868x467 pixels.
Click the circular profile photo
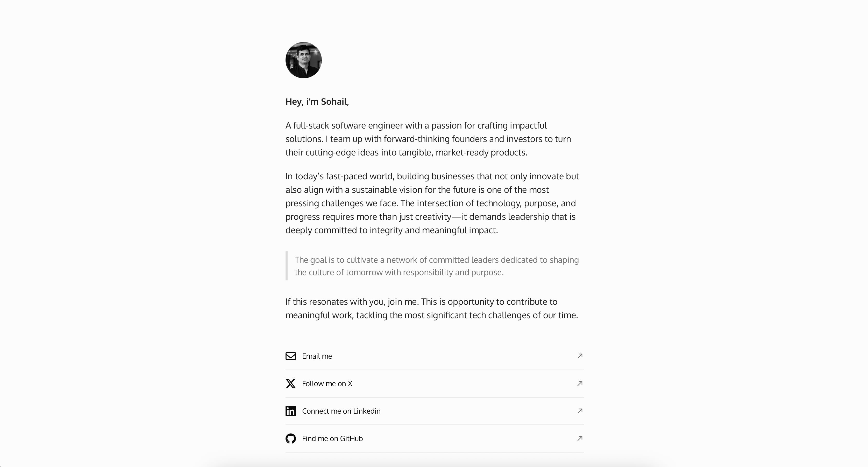(303, 60)
